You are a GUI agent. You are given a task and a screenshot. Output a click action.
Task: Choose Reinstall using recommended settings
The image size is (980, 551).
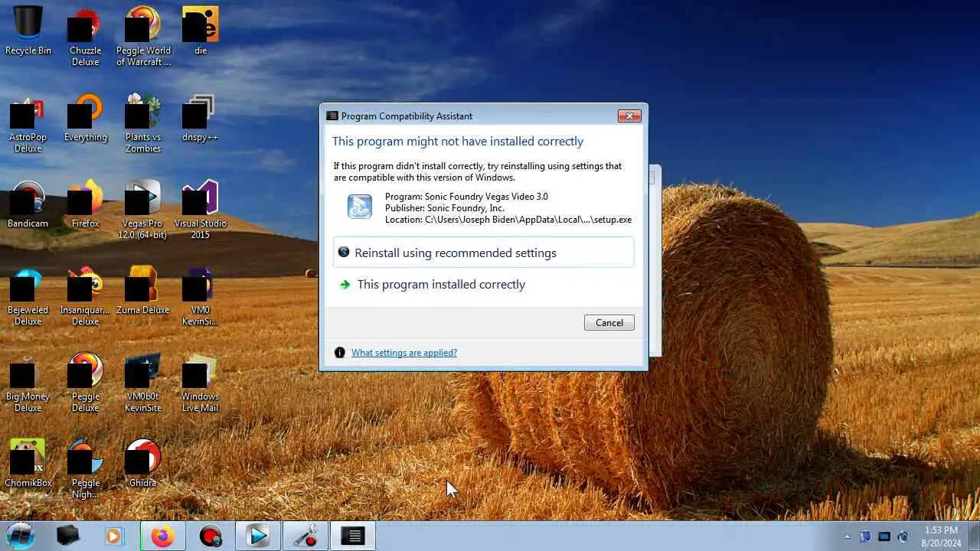click(x=483, y=253)
